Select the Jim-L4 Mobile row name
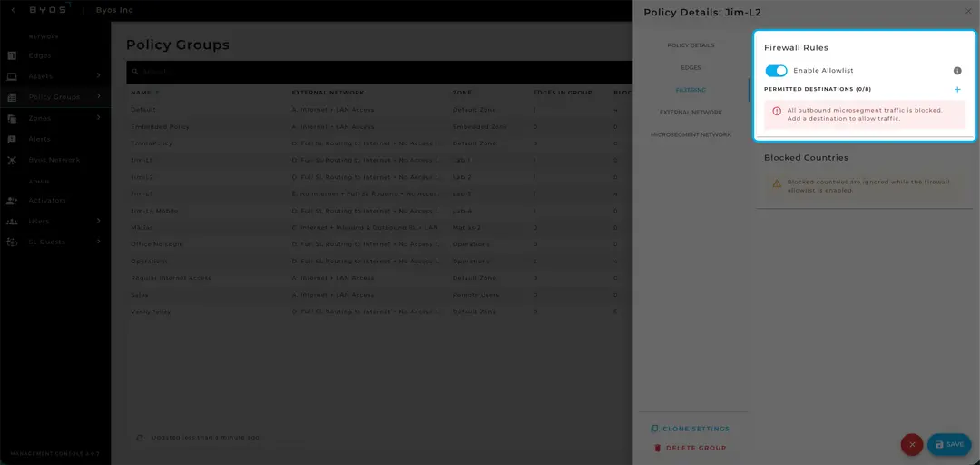 [x=154, y=211]
